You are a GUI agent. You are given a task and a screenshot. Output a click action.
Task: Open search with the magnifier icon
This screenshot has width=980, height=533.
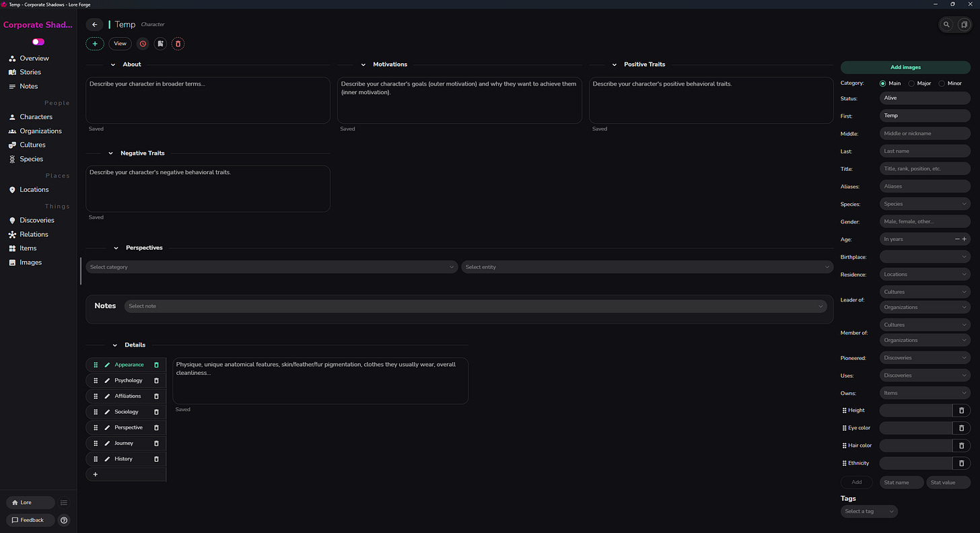point(946,24)
